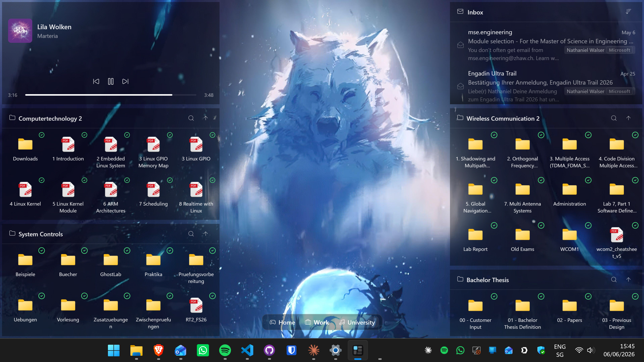
Task: Open the Engadin Ultra Trail email
Action: click(546, 86)
